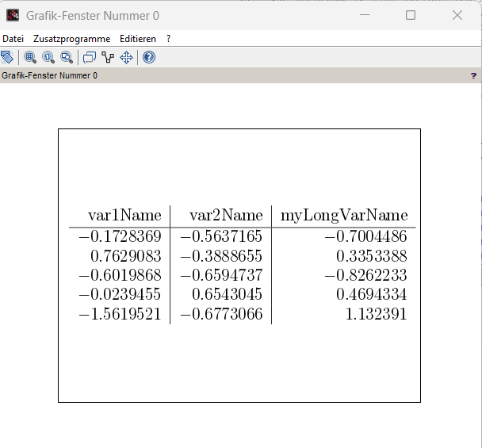This screenshot has width=482, height=448.
Task: Open the ? help menu
Action: (x=168, y=39)
